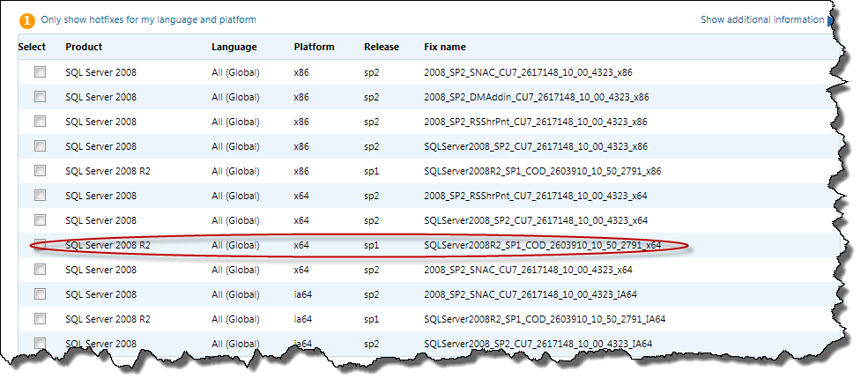This screenshot has width=868, height=386.
Task: Select checkbox for SQLServer2008_SP2_CU7 x64 row
Action: (x=40, y=219)
